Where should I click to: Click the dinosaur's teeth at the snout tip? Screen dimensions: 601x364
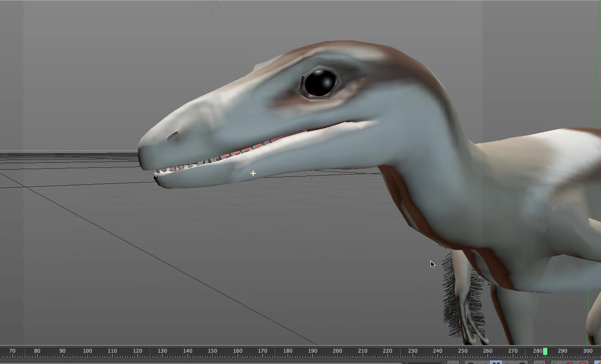tap(166, 170)
